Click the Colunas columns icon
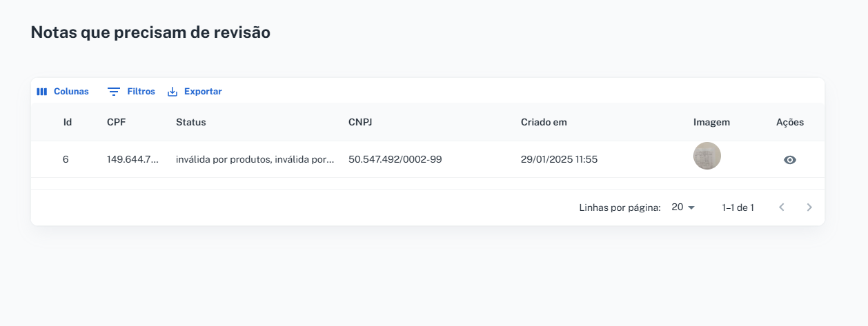 [x=42, y=92]
